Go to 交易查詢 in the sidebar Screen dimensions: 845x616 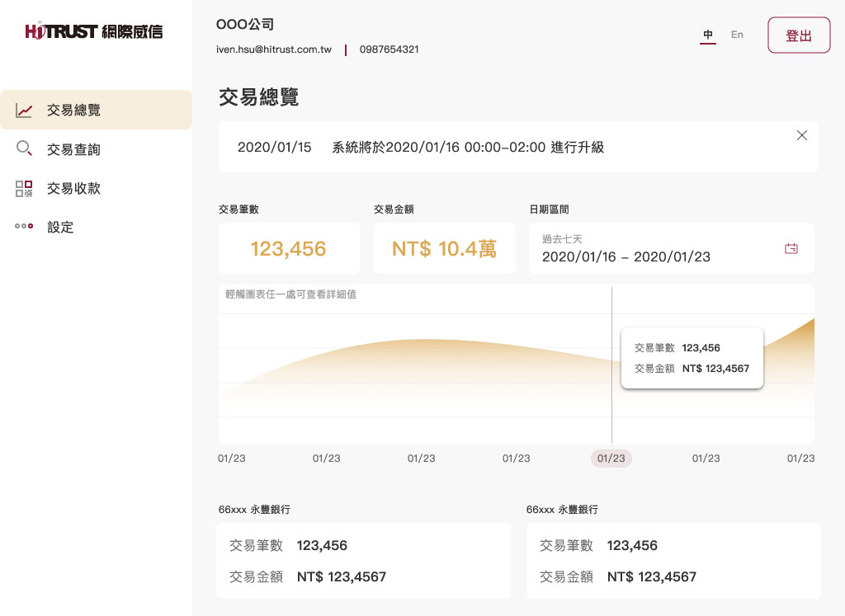click(74, 149)
